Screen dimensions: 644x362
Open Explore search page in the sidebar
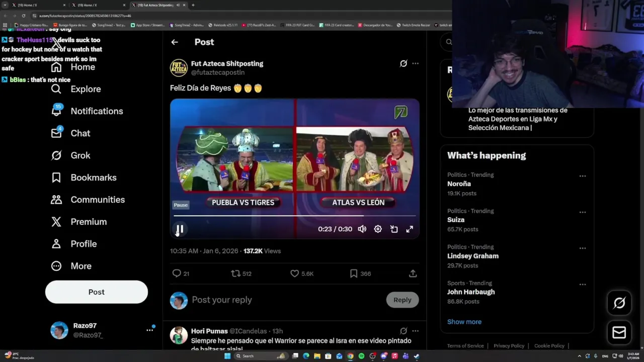point(76,89)
